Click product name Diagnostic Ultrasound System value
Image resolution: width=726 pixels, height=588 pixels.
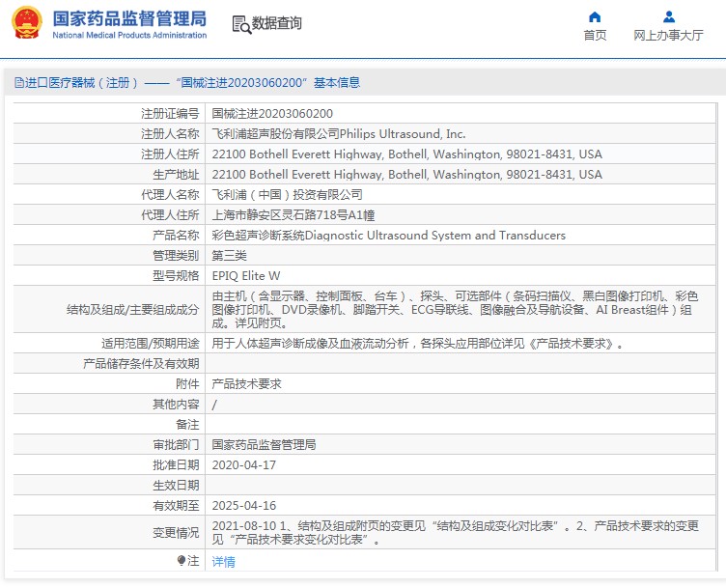tap(388, 236)
